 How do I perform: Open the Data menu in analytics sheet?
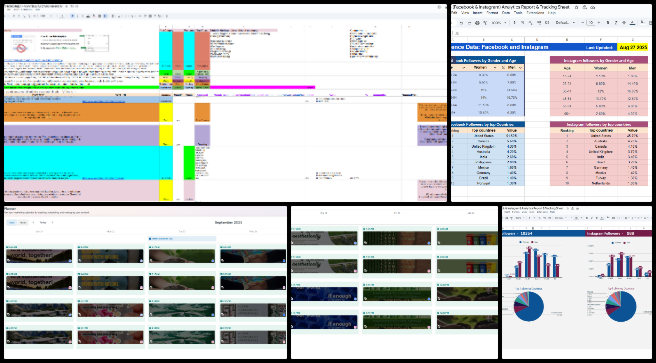pos(506,13)
